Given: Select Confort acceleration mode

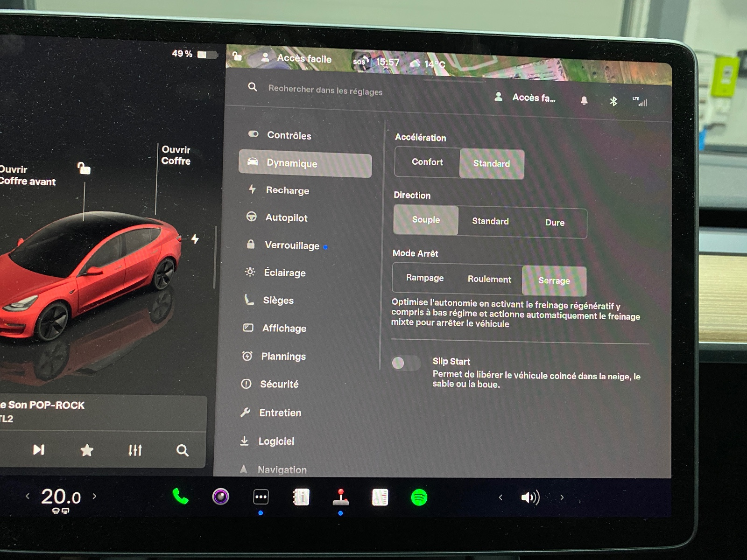Looking at the screenshot, I should tap(427, 162).
